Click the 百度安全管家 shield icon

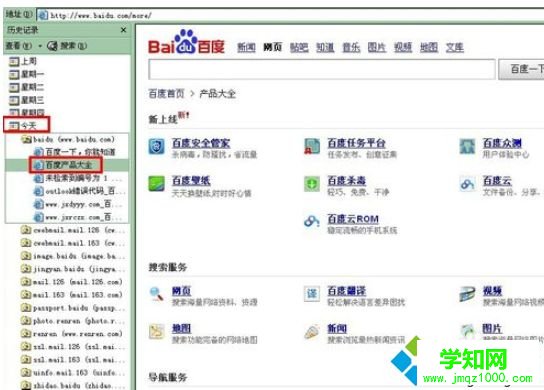tap(156, 146)
